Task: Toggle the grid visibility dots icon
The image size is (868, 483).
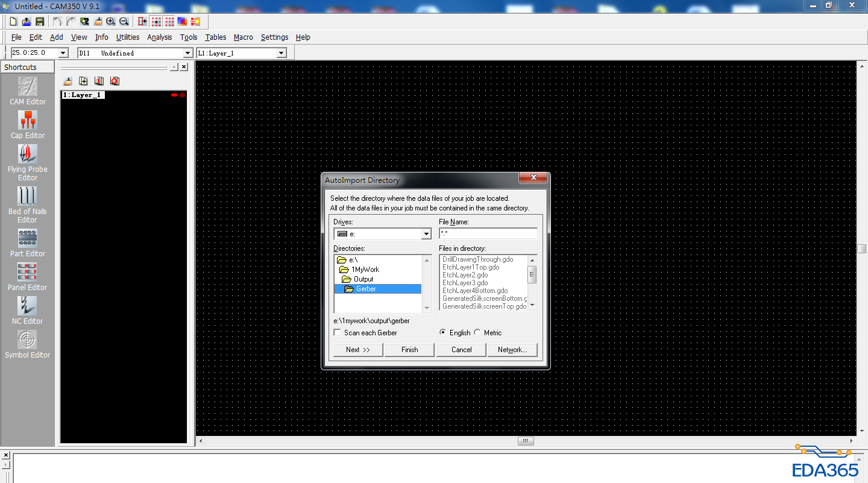Action: pos(169,21)
